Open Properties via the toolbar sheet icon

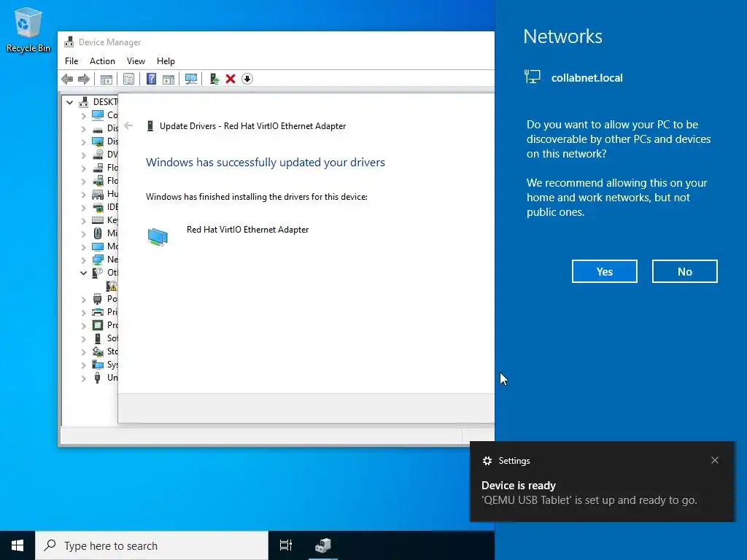pyautogui.click(x=128, y=79)
